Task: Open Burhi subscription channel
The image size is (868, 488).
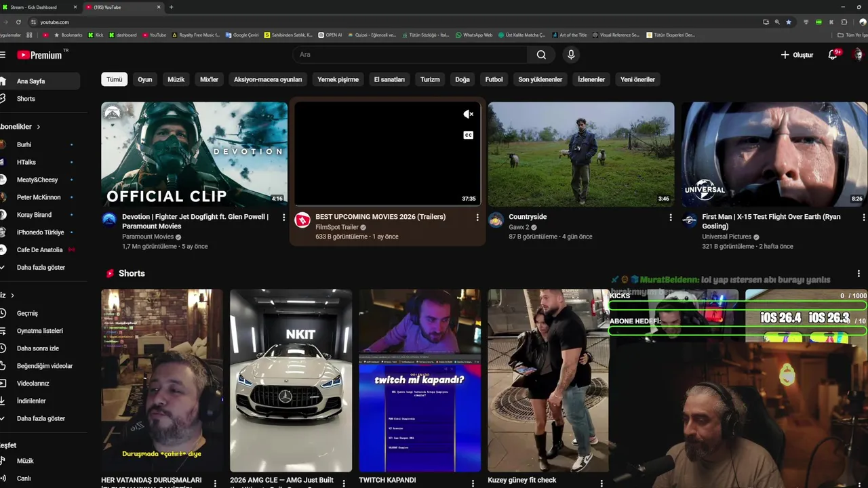Action: click(x=40, y=145)
